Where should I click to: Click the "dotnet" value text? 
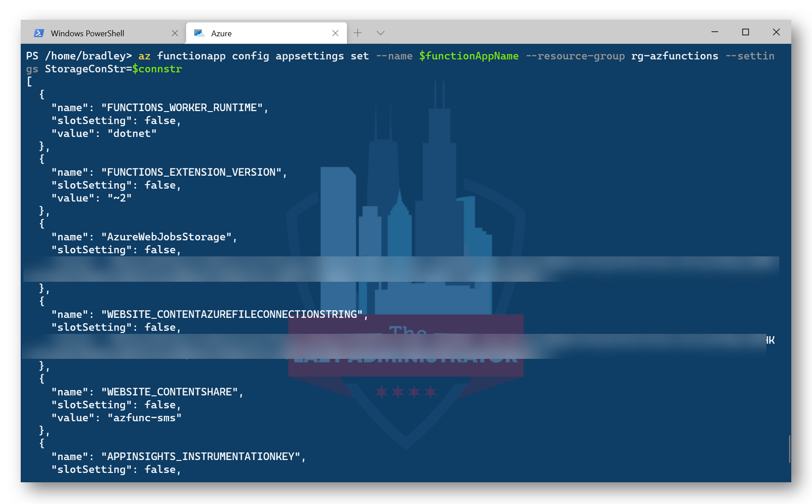point(132,133)
